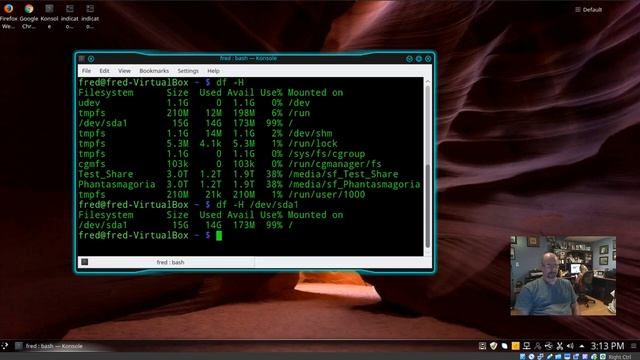Click the 'Right Ctrl' host key label
The width and height of the screenshot is (640, 360).
click(620, 357)
